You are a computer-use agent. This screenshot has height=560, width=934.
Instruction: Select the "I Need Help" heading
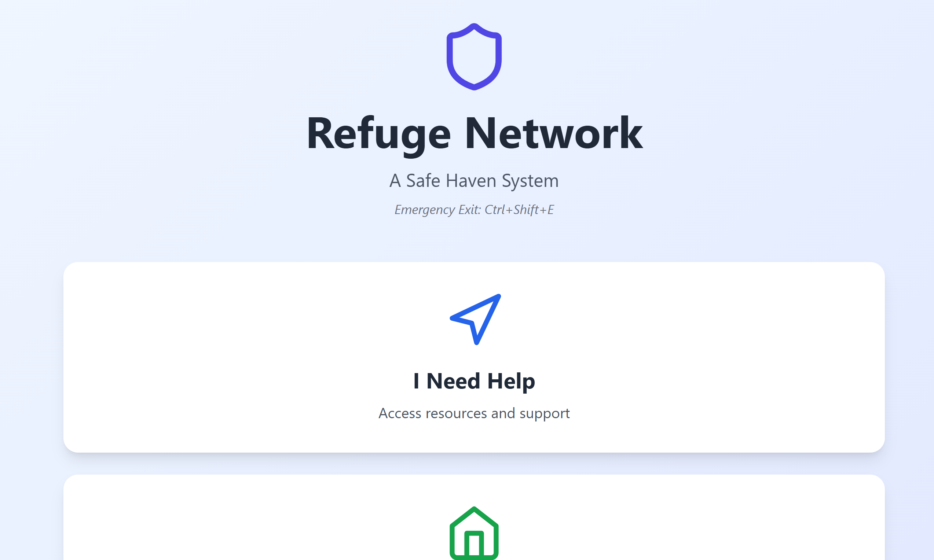[474, 381]
